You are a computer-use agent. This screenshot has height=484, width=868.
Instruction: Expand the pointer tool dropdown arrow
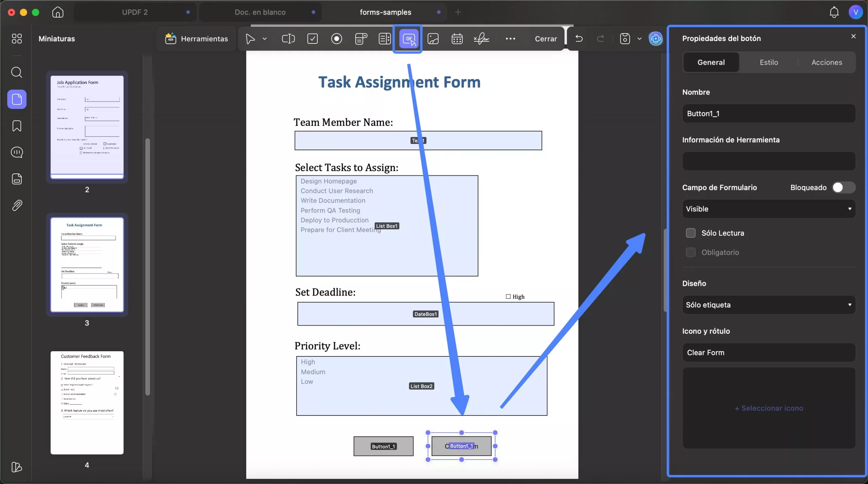pyautogui.click(x=264, y=39)
